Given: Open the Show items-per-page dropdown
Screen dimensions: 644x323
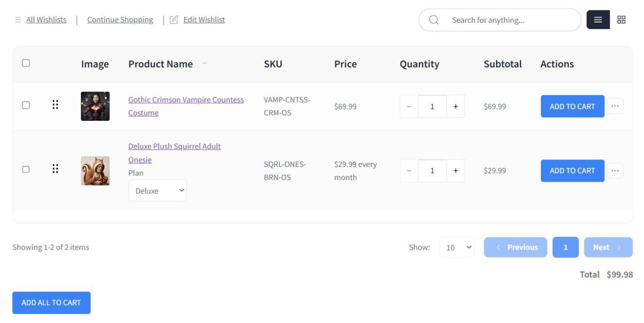Looking at the screenshot, I should point(457,247).
